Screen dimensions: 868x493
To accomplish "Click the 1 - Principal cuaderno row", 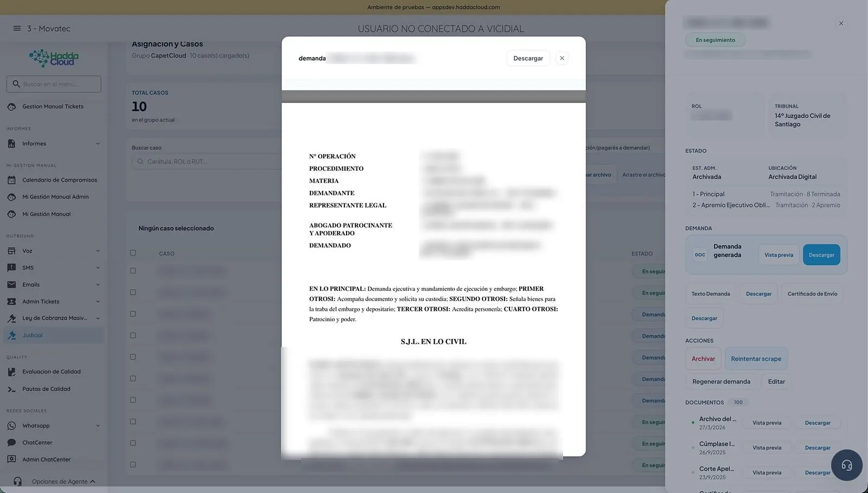I will click(x=766, y=194).
